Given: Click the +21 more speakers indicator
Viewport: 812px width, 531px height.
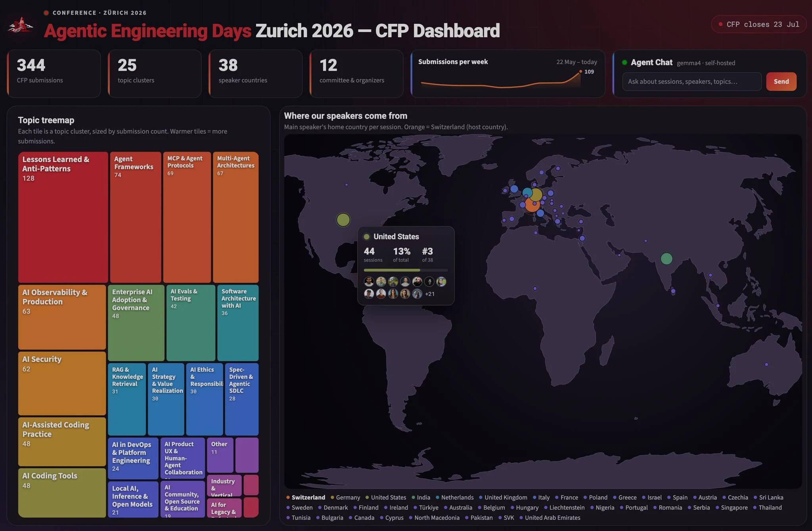Looking at the screenshot, I should click(430, 294).
